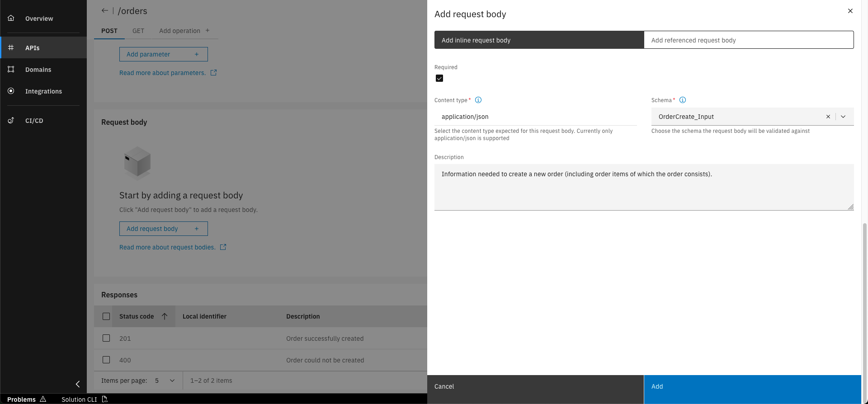The height and width of the screenshot is (404, 868).
Task: Click the /orders path title
Action: pos(132,11)
